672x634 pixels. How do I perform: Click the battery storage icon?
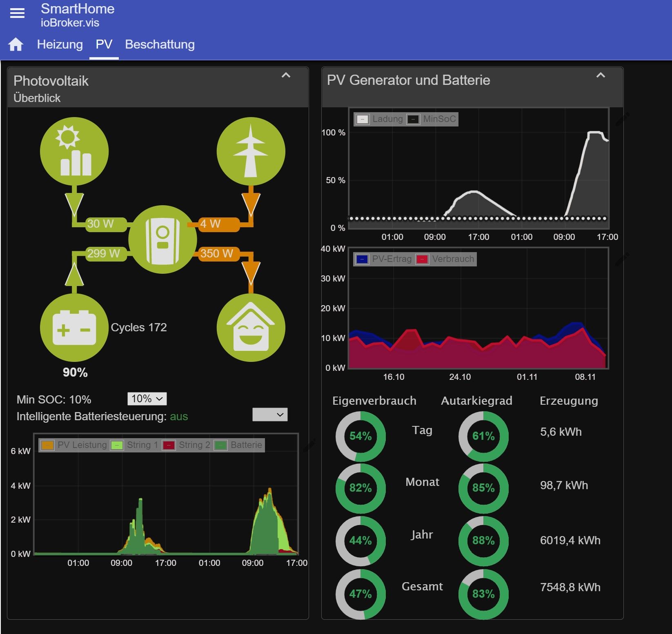coord(74,328)
